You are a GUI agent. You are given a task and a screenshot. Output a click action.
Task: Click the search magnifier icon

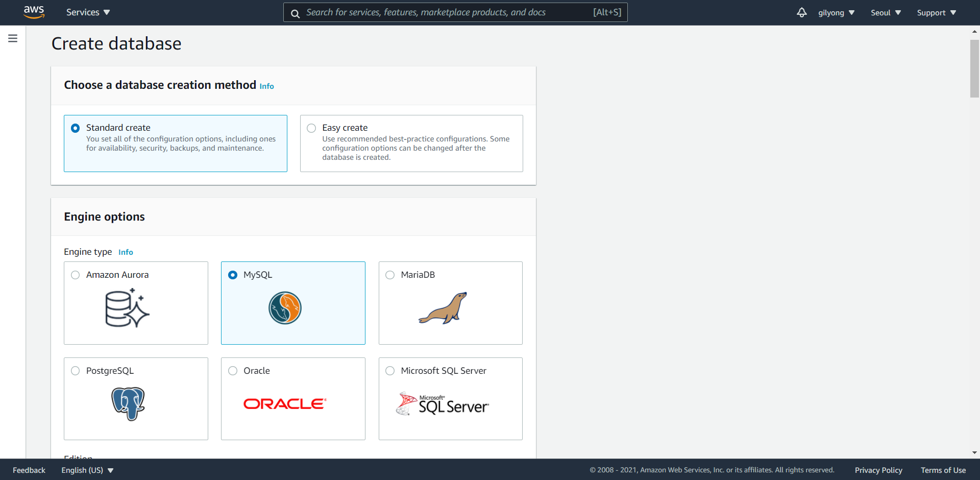click(x=295, y=13)
